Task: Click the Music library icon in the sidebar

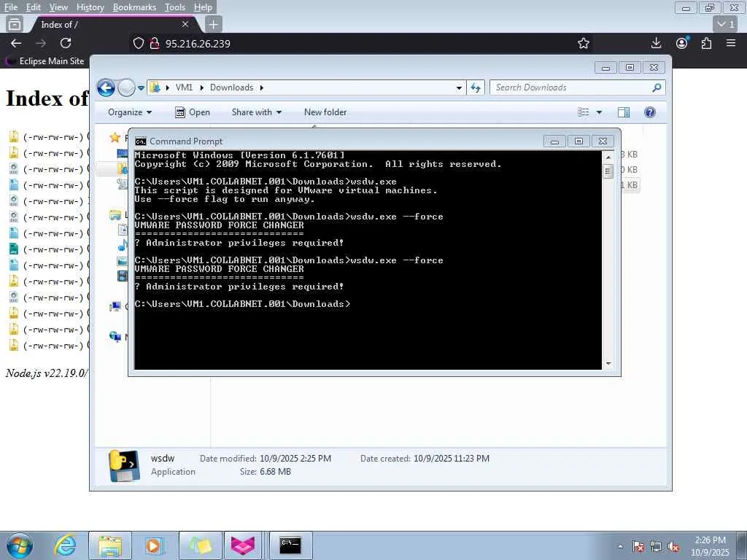Action: point(123,245)
